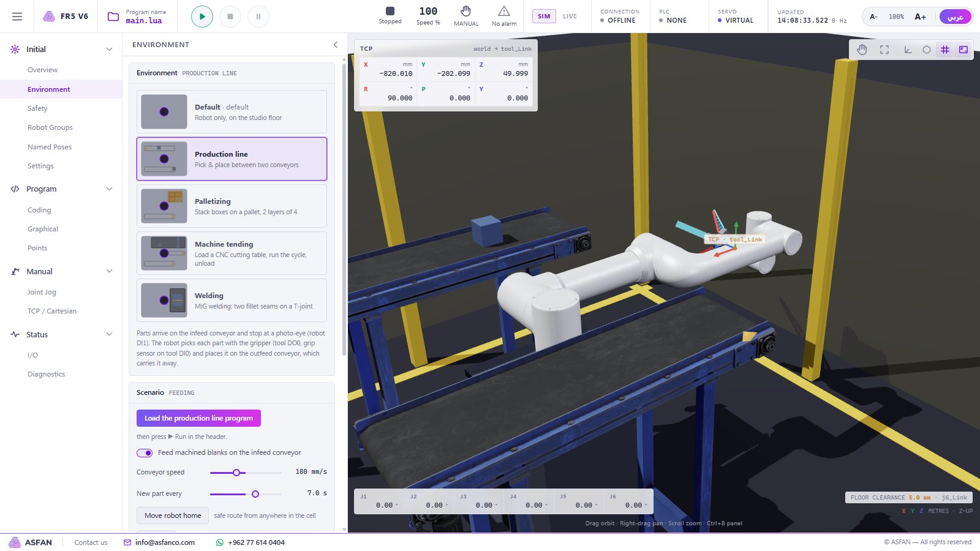Click the email envelope icon in footer
The height and width of the screenshot is (551, 980).
(127, 542)
